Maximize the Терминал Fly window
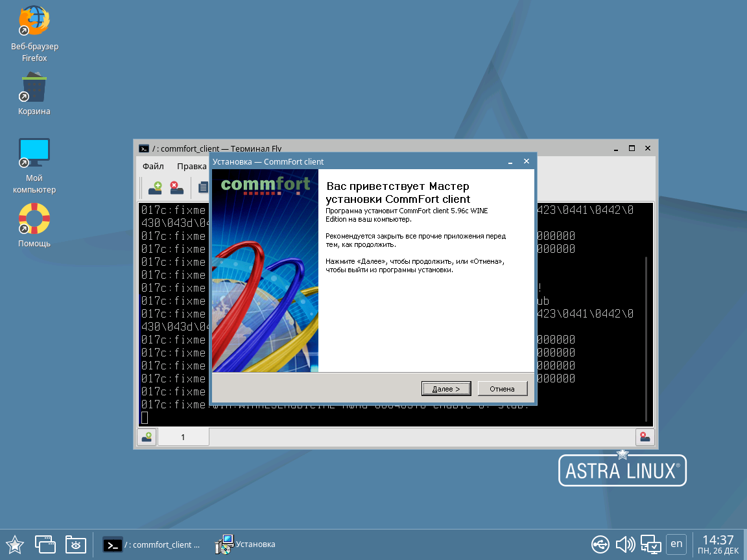The width and height of the screenshot is (747, 560). pos(632,148)
